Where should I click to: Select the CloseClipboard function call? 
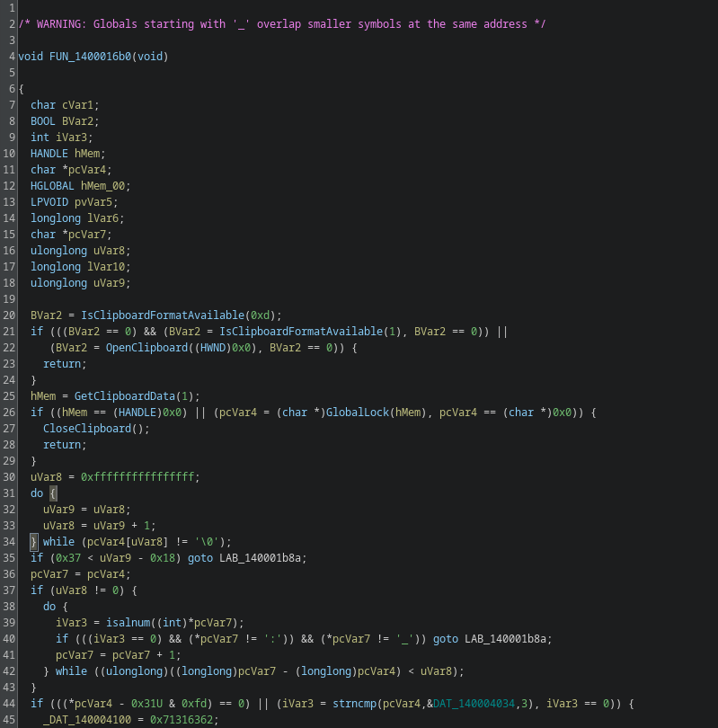tap(86, 429)
